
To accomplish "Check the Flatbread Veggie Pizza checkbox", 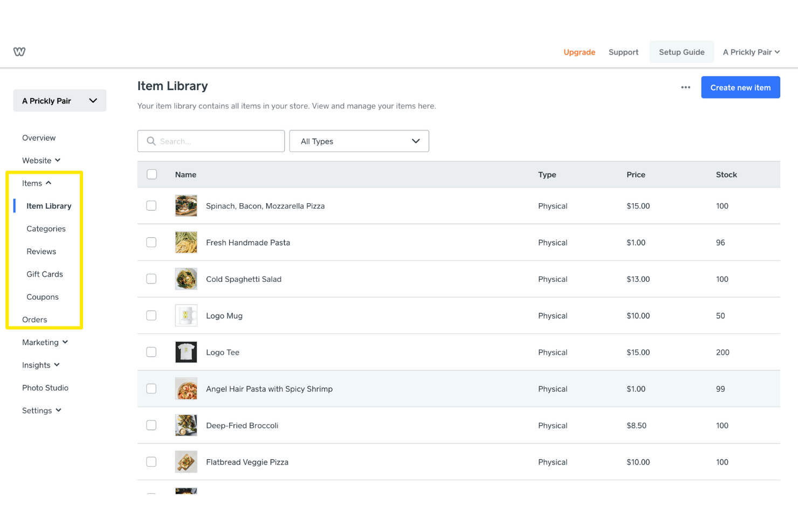I will (x=152, y=462).
